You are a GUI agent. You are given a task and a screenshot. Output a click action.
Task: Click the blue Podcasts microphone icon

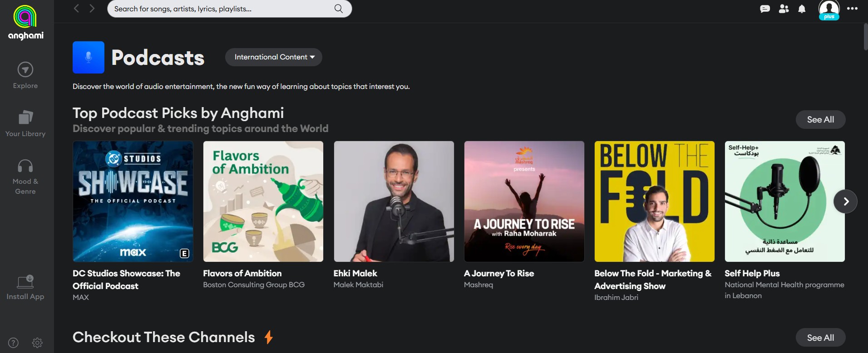(x=89, y=57)
